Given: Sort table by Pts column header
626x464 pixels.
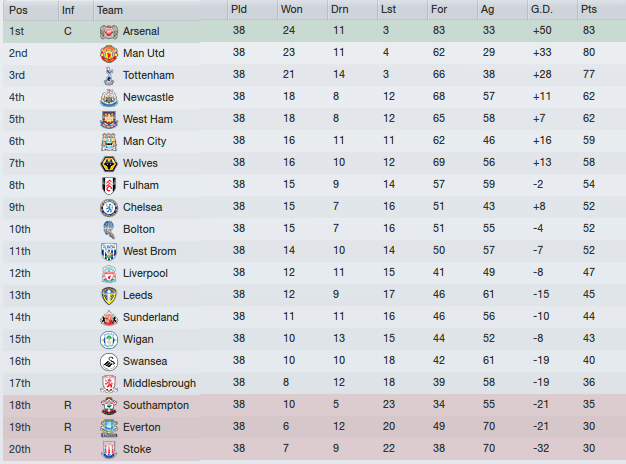Looking at the screenshot, I should click(x=591, y=9).
